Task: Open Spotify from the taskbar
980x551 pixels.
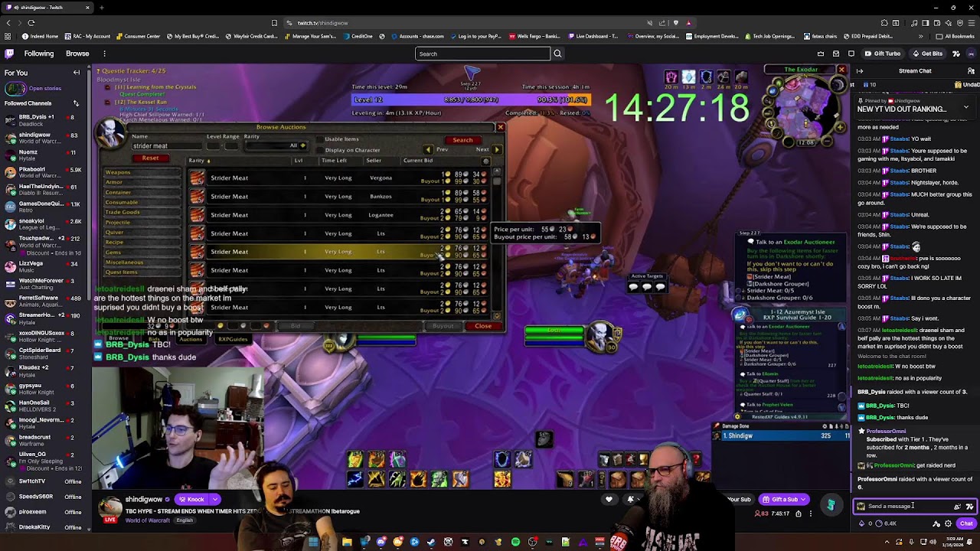Action: click(515, 542)
